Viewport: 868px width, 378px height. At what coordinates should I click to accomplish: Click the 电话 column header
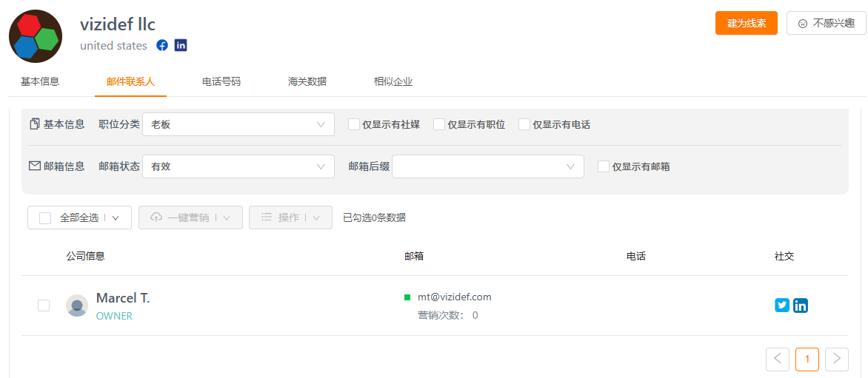click(636, 257)
